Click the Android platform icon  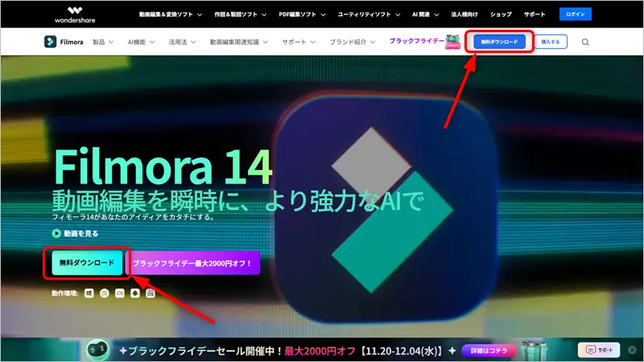click(134, 294)
